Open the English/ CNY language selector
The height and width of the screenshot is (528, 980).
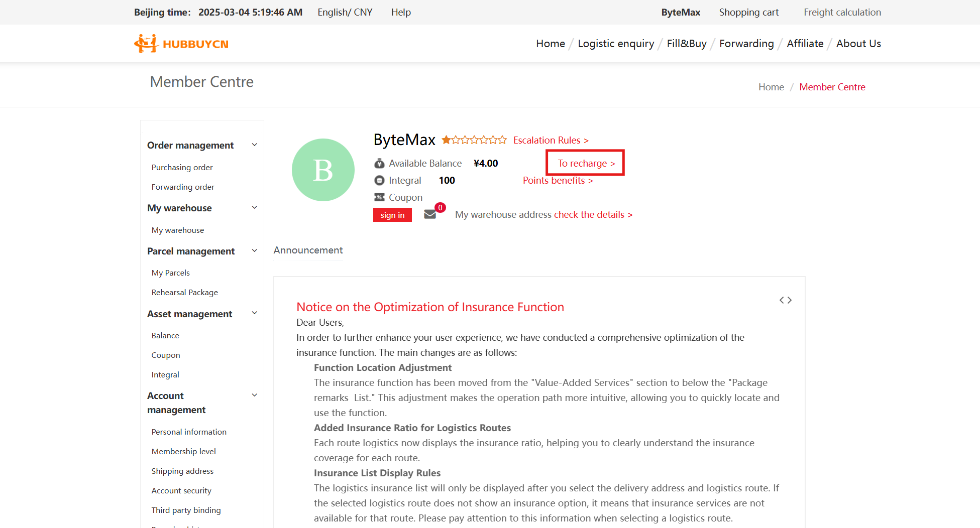point(345,12)
